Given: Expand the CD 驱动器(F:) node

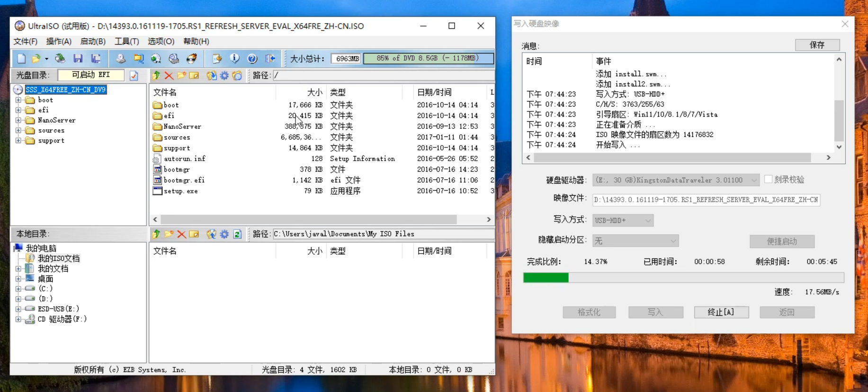Looking at the screenshot, I should 18,319.
